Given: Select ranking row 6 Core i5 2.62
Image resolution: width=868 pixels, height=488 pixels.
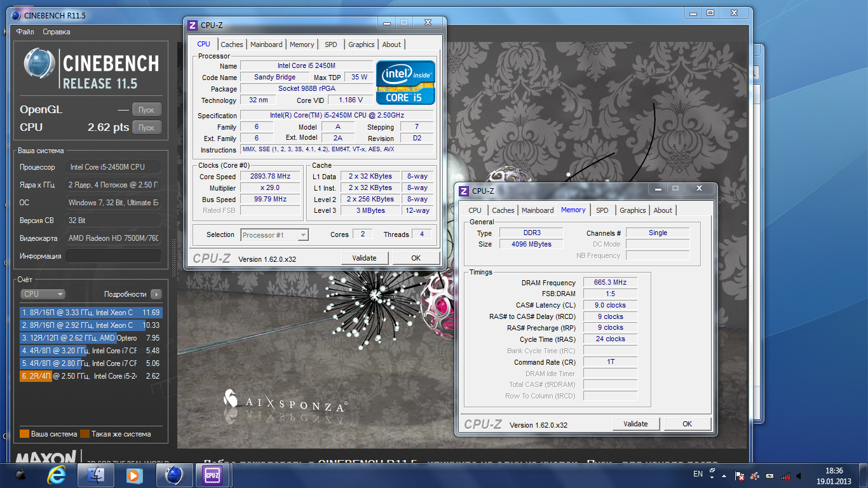Looking at the screenshot, I should click(x=91, y=376).
